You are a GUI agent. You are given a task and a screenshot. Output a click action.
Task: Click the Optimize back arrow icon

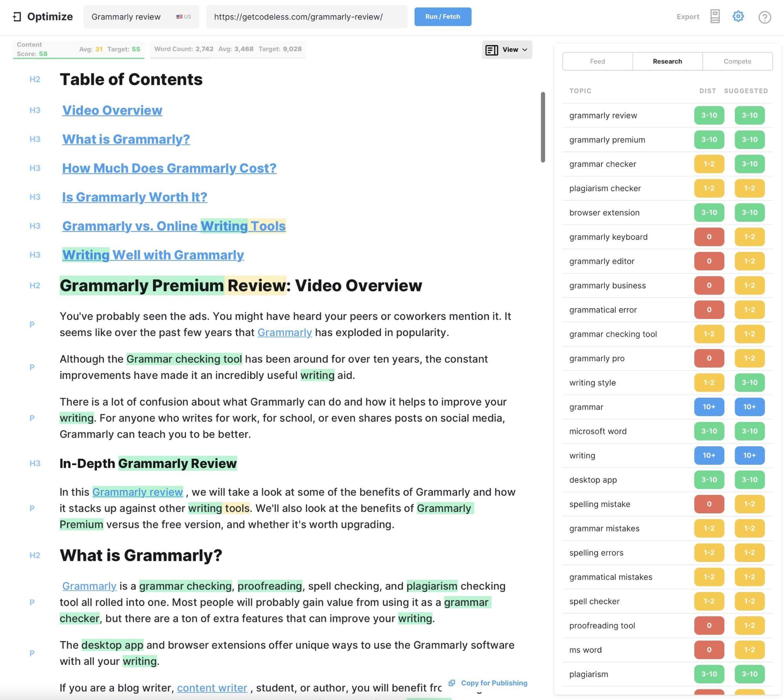pos(17,17)
